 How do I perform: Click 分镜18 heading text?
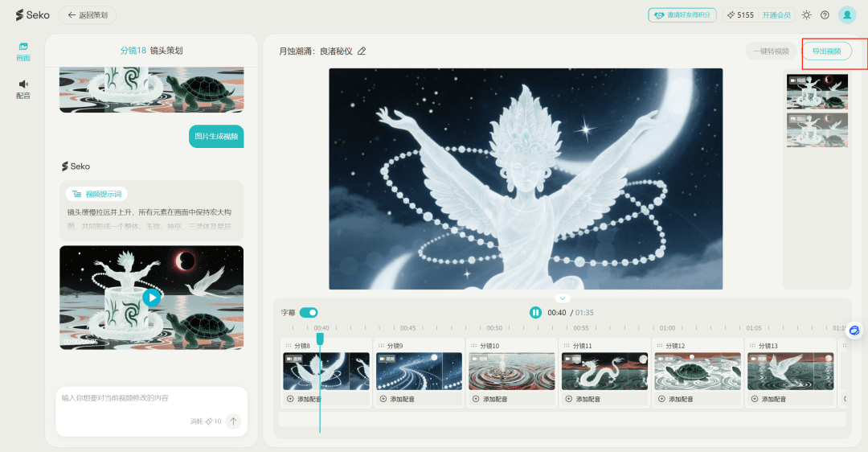(133, 51)
